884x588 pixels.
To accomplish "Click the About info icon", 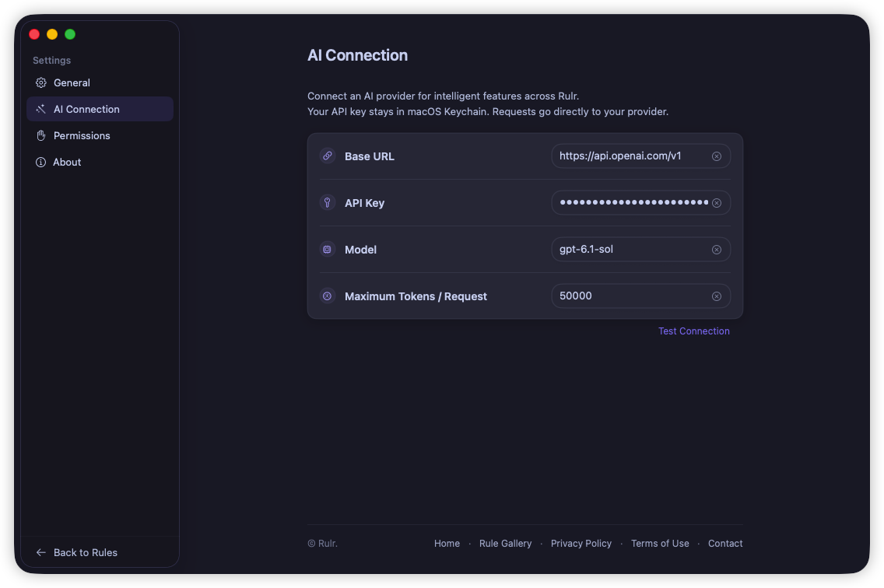I will tap(40, 163).
